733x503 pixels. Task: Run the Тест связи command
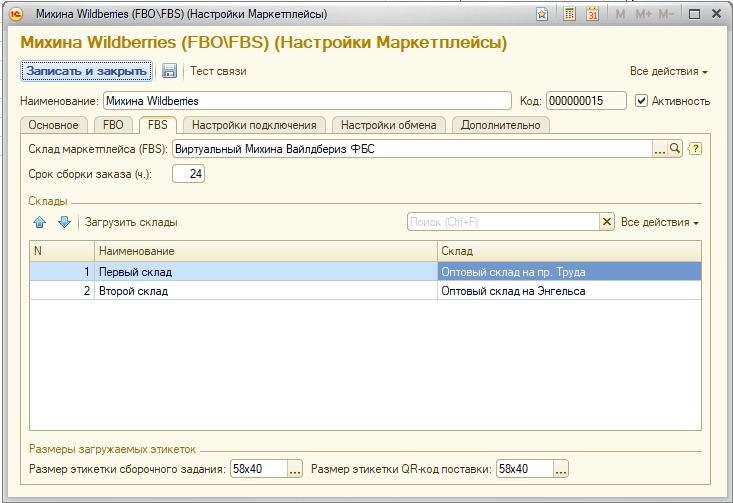(x=218, y=71)
